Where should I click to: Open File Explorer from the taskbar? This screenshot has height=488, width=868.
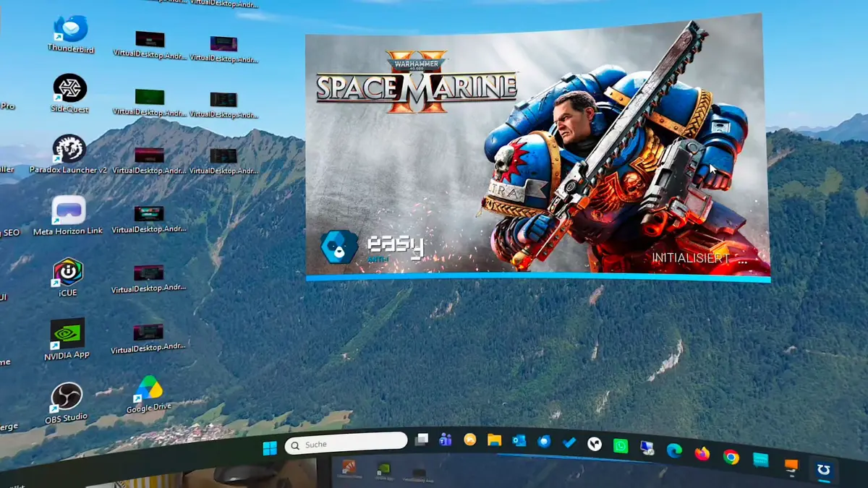(x=494, y=440)
